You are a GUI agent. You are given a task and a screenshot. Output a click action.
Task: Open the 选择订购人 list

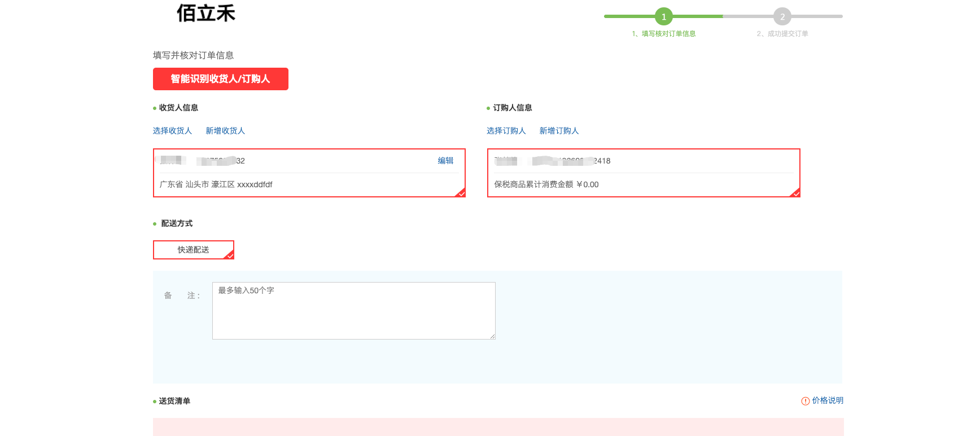coord(506,131)
